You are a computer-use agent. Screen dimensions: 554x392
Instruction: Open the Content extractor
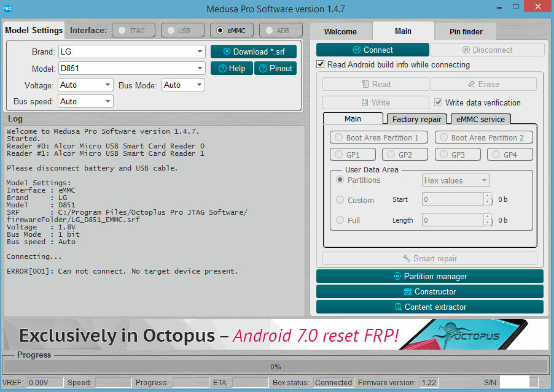(x=429, y=307)
